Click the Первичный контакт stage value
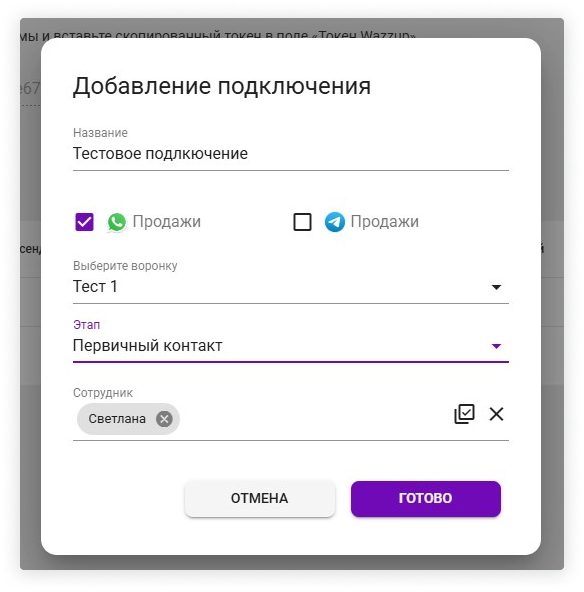This screenshot has height=592, width=584. click(x=148, y=345)
